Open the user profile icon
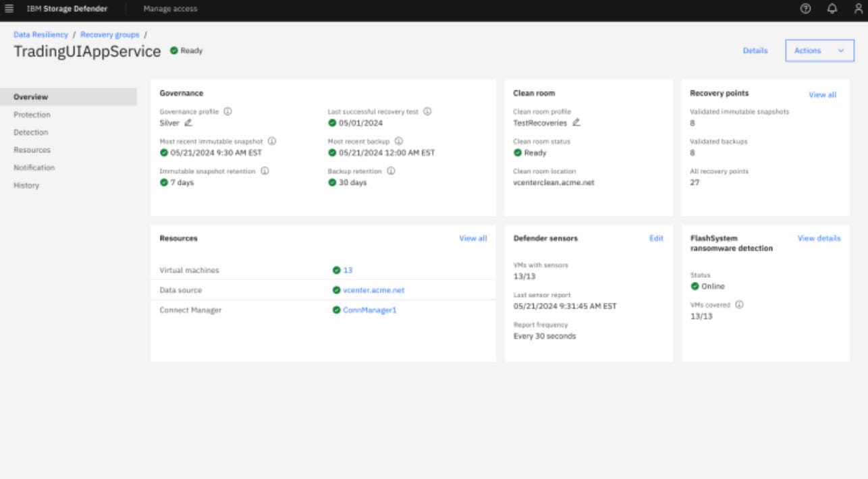The image size is (868, 479). point(858,9)
